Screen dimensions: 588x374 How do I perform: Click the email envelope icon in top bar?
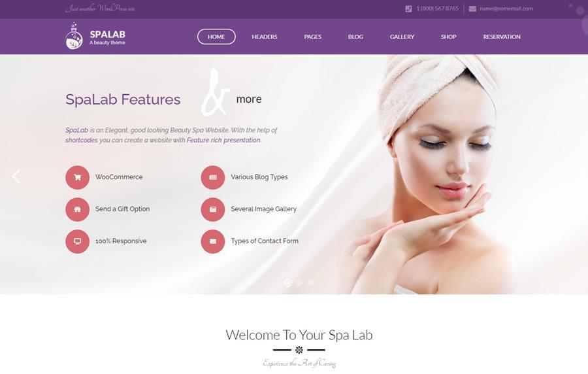[x=472, y=8]
